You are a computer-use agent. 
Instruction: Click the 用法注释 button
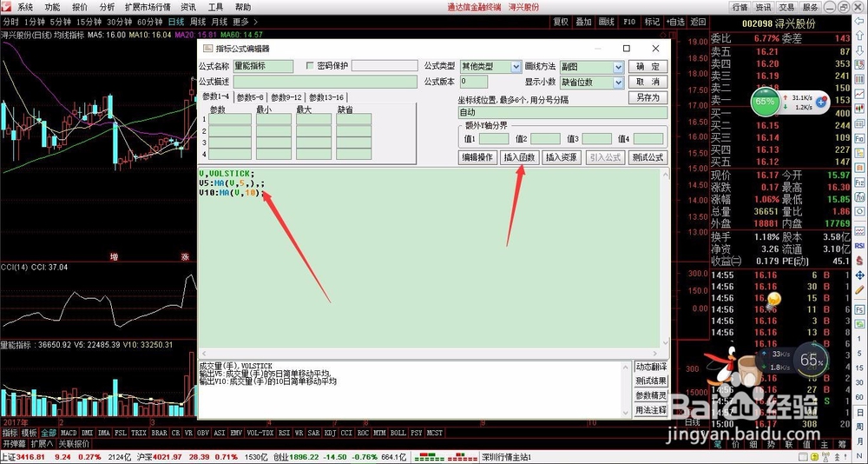coord(651,410)
